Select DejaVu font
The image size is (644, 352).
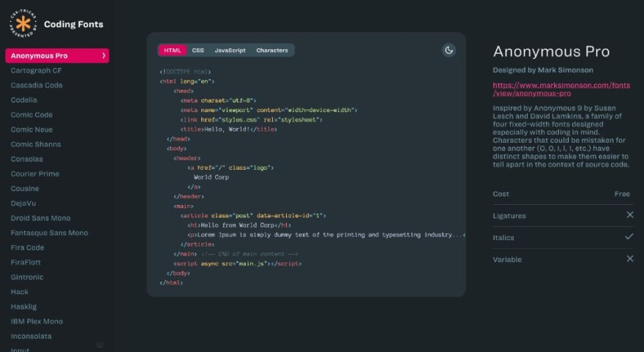click(23, 203)
